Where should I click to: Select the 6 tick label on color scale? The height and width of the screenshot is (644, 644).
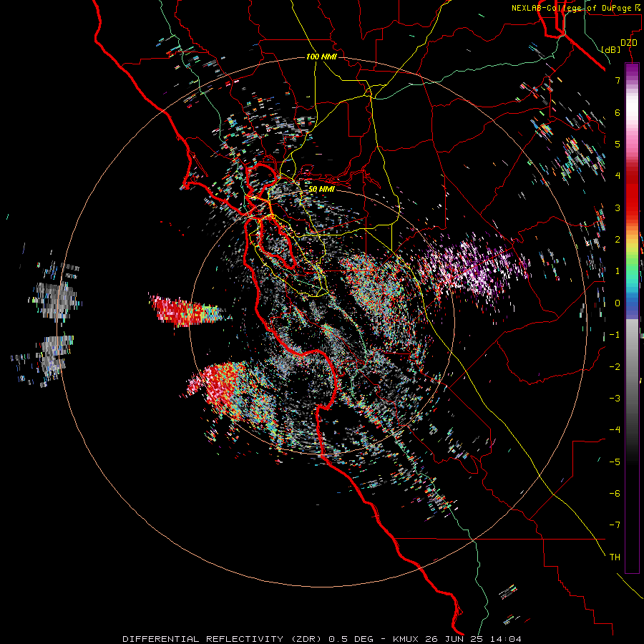click(618, 112)
